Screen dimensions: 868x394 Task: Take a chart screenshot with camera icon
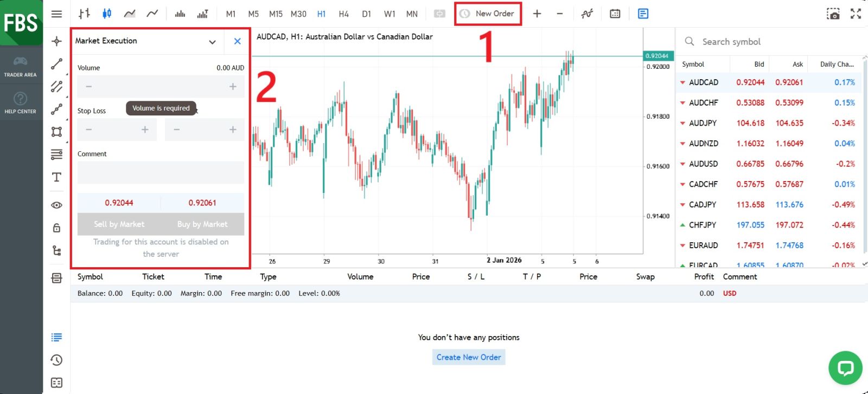(833, 14)
